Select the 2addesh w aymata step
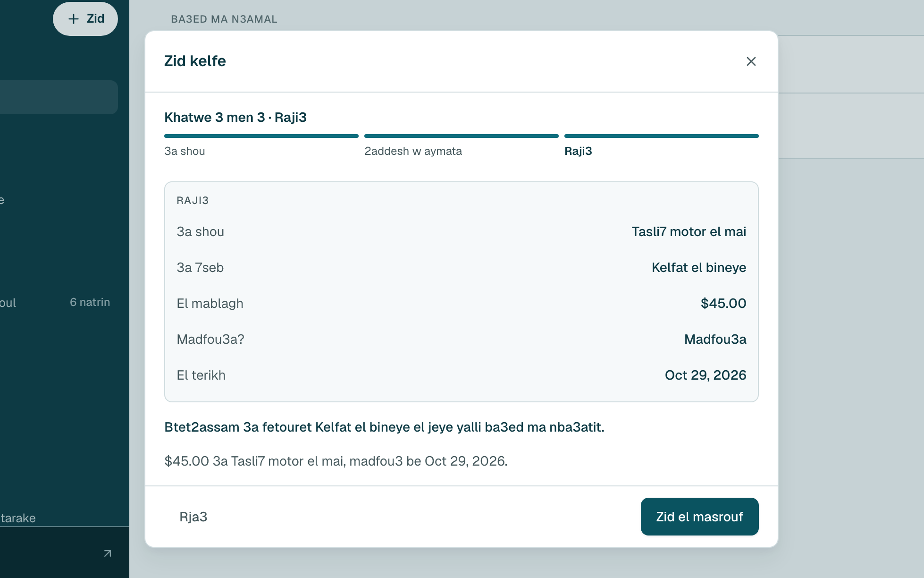Viewport: 924px width, 578px height. [x=413, y=151]
